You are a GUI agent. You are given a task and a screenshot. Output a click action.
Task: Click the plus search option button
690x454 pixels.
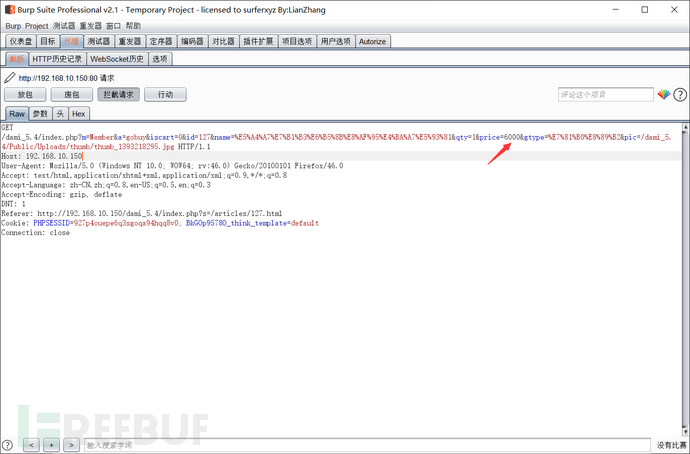(x=51, y=445)
